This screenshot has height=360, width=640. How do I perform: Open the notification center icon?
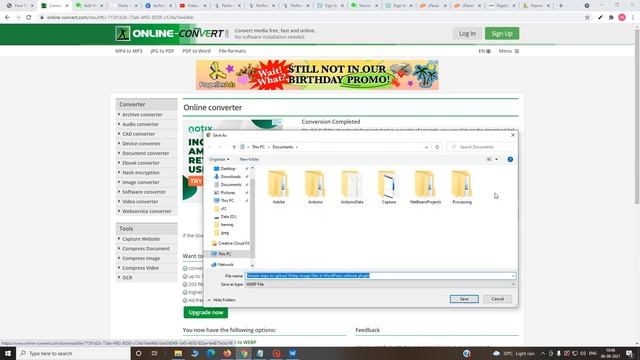click(629, 353)
